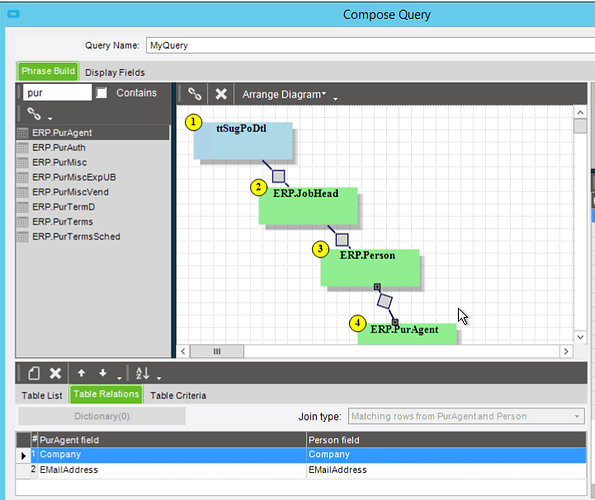This screenshot has height=500, width=595.
Task: Select join diamond between Person and PurAgent
Action: point(384,302)
